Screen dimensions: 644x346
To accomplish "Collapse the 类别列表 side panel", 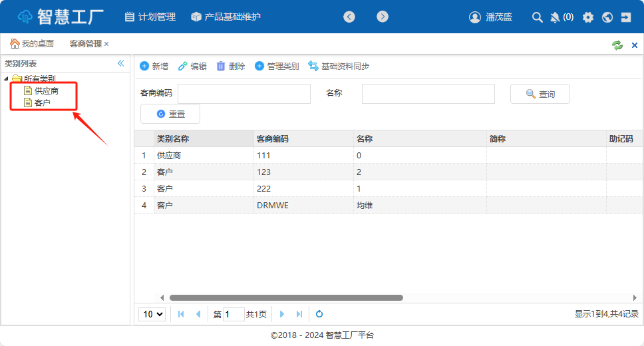I will [121, 63].
